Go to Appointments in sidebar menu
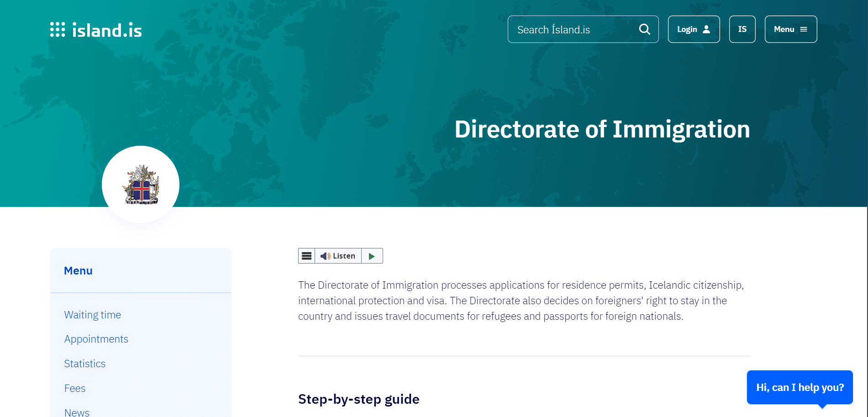 point(96,339)
